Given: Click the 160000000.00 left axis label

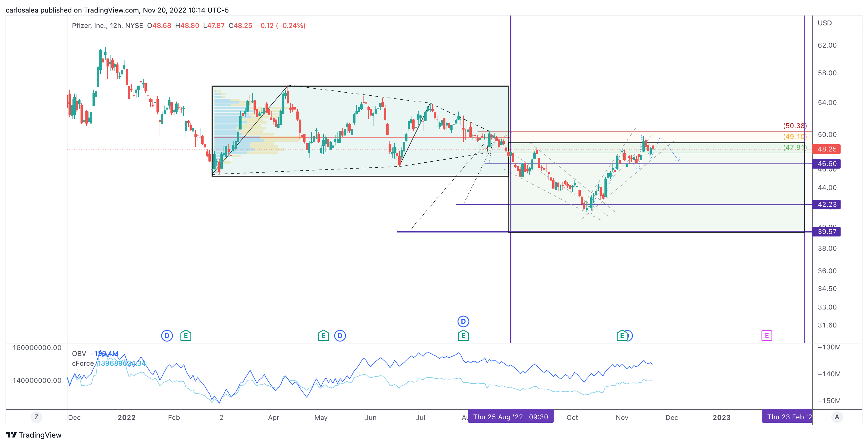Looking at the screenshot, I should tap(37, 348).
